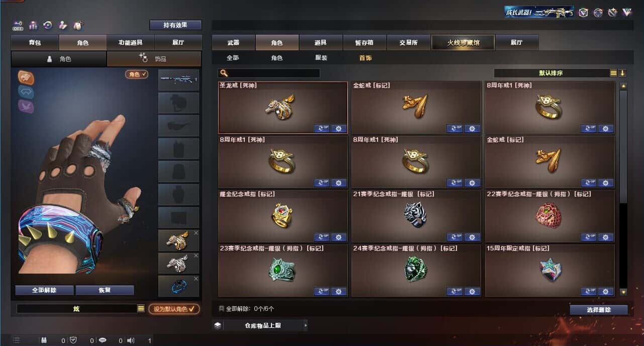Select the orange wolf emblem icon

coord(26,77)
